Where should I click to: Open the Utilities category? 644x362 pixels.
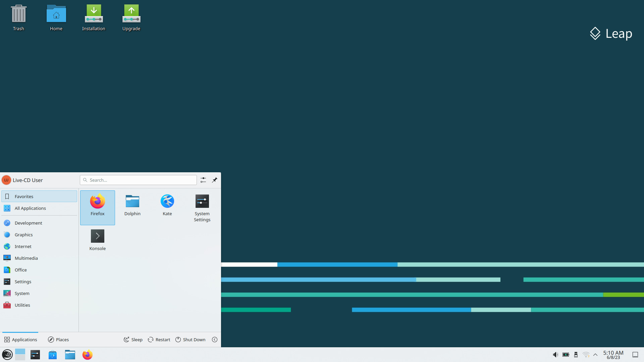39,305
